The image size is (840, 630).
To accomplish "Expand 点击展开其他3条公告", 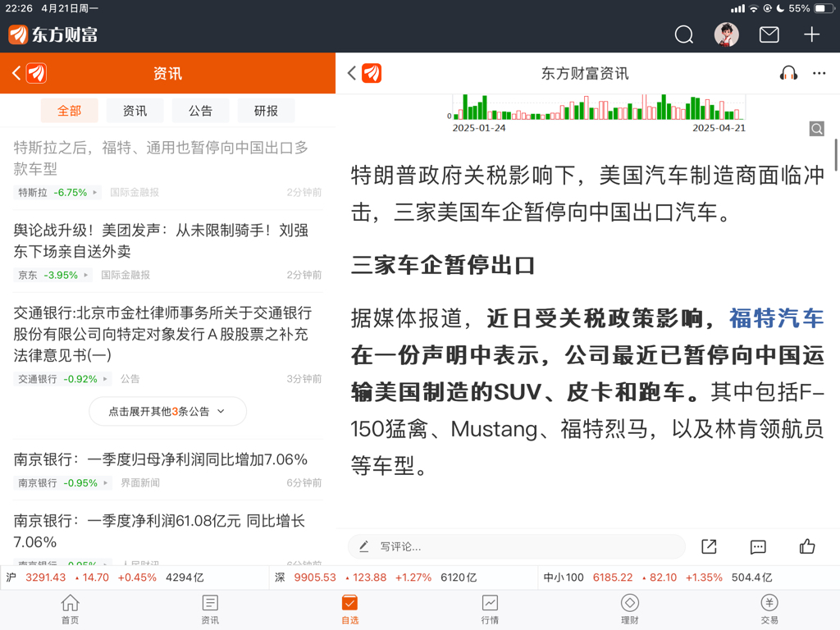I will pos(167,412).
